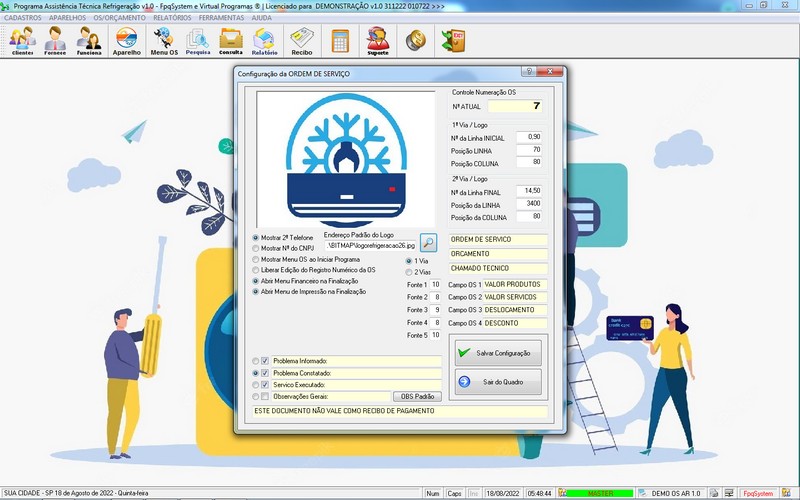Uncheck the Problema Informado checkbox
The width and height of the screenshot is (800, 500).
coord(265,361)
